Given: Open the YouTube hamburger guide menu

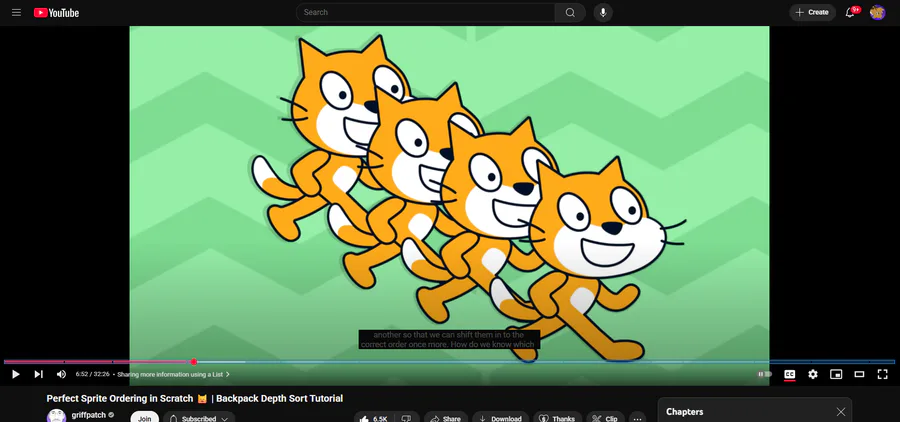Looking at the screenshot, I should coord(16,13).
